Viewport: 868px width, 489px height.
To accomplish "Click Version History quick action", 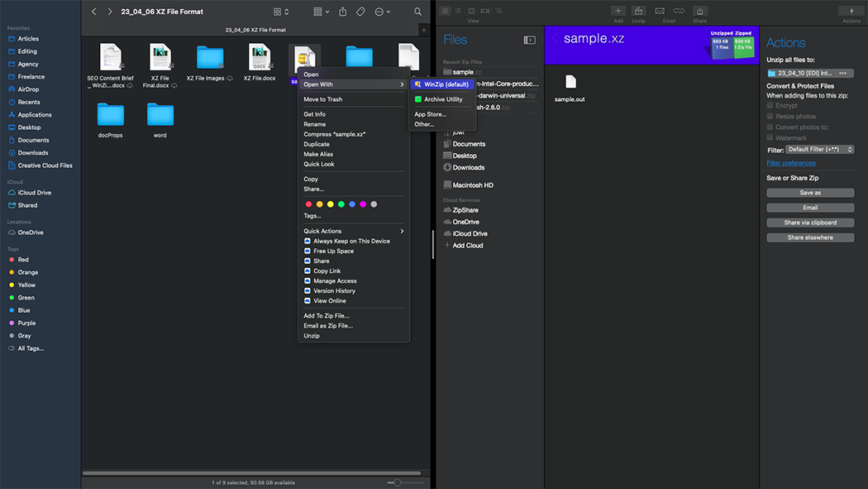I will [x=334, y=290].
